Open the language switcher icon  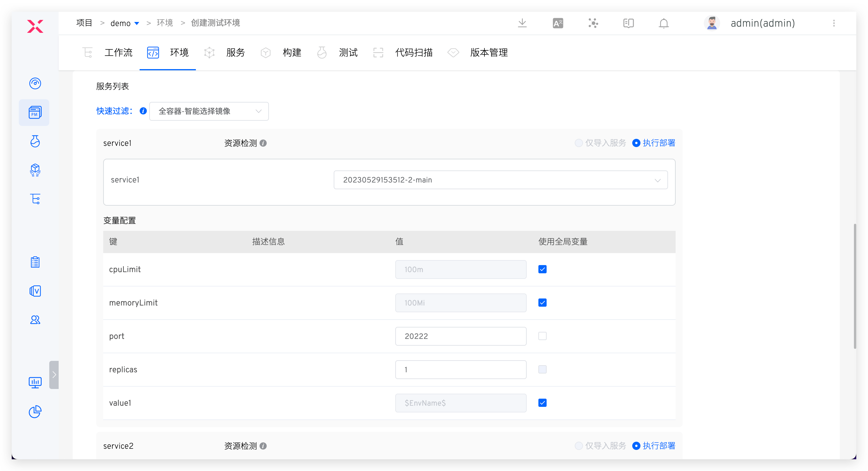558,23
